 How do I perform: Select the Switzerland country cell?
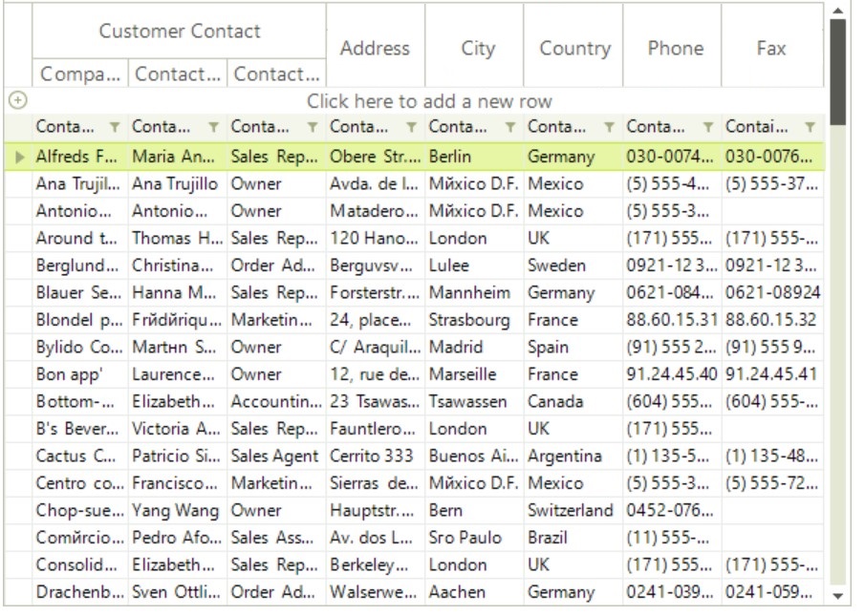point(571,511)
